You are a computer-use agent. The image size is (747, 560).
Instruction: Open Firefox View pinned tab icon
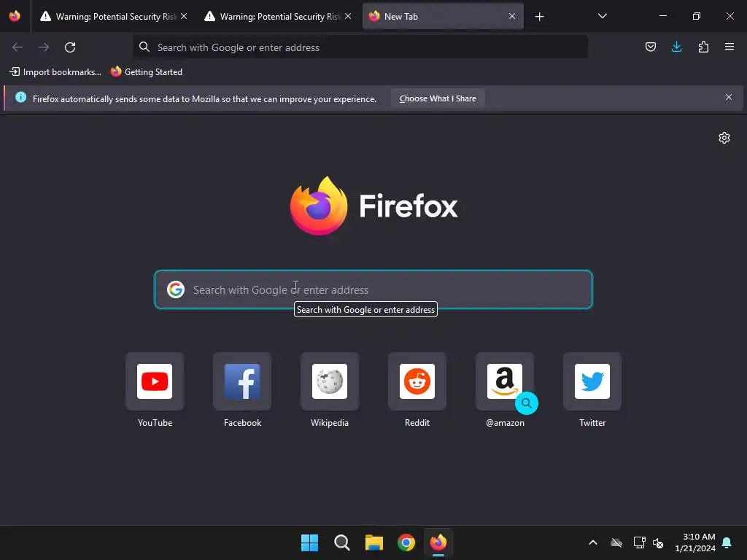15,16
